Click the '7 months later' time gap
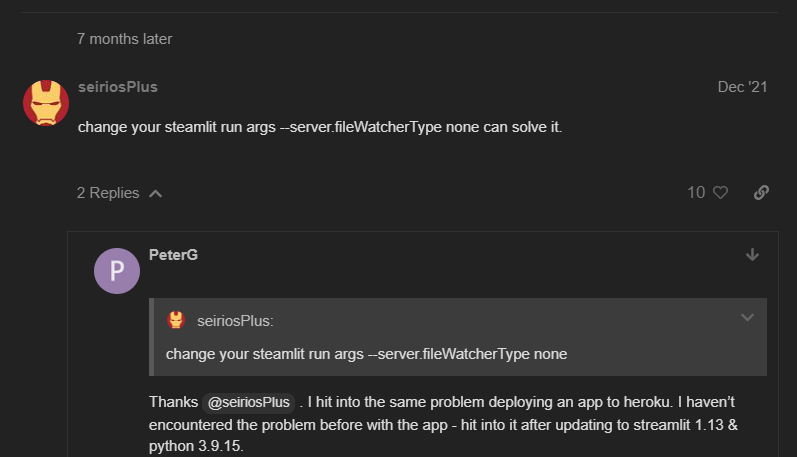The image size is (797, 457). pos(125,39)
